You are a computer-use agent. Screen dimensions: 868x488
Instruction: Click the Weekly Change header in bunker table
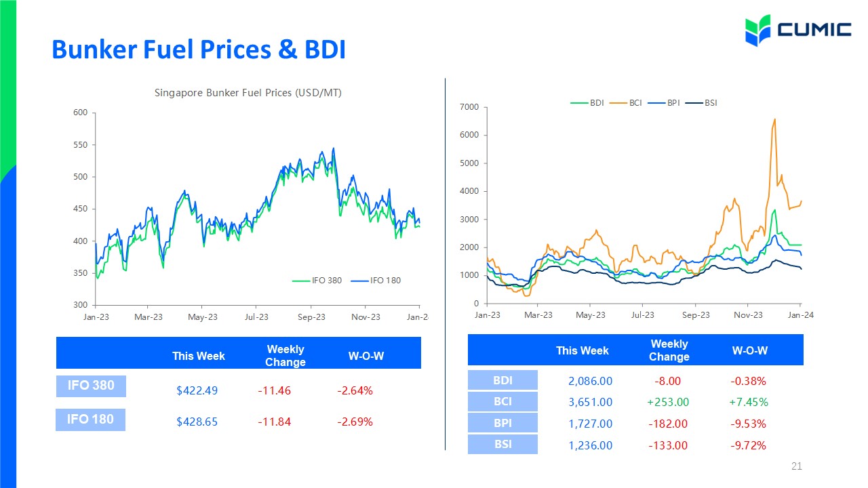click(x=285, y=356)
